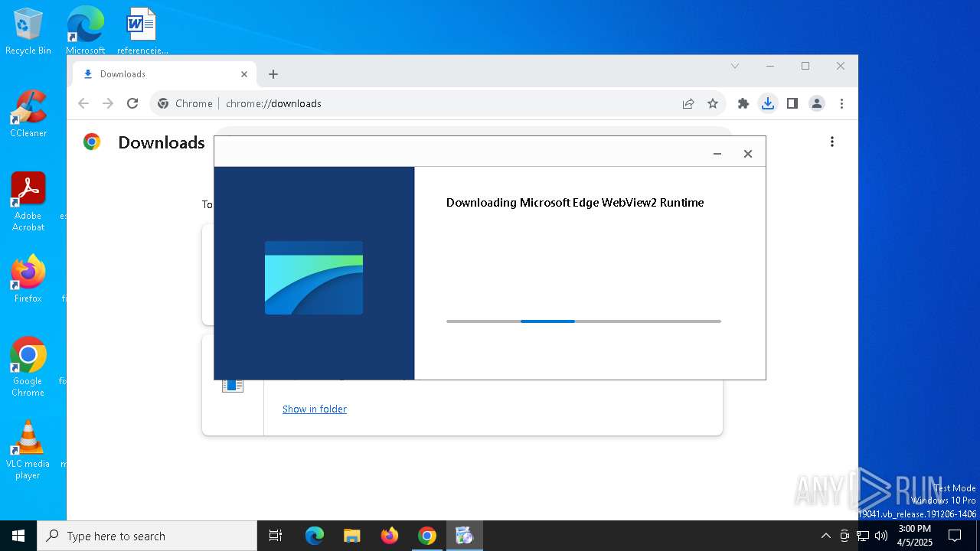Show hidden system tray icons
The height and width of the screenshot is (551, 980).
(x=826, y=536)
